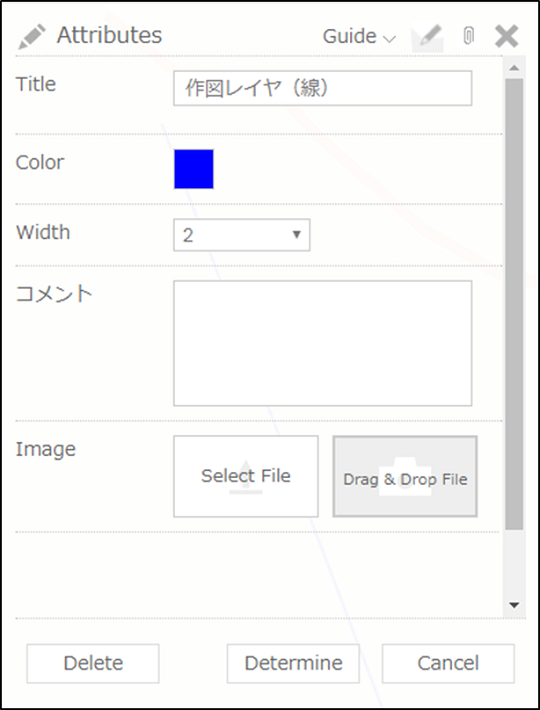This screenshot has height=710, width=540.
Task: Click inside the コメント text area
Action: click(323, 343)
